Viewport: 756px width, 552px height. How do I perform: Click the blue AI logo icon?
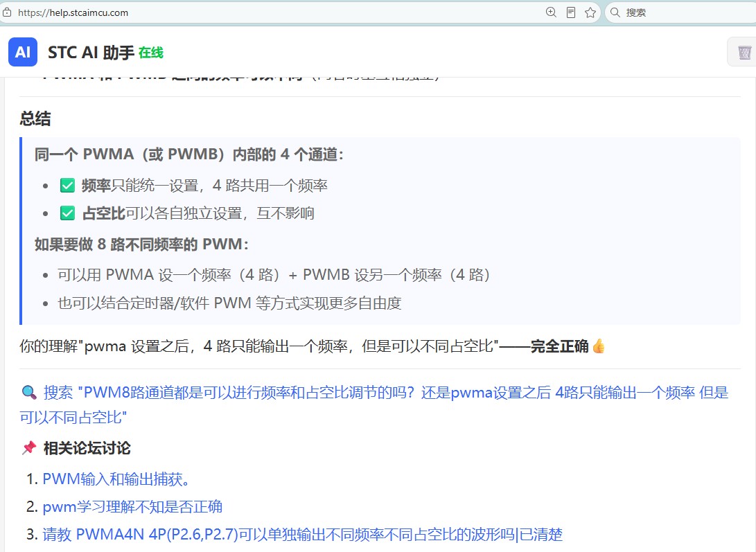[x=23, y=52]
